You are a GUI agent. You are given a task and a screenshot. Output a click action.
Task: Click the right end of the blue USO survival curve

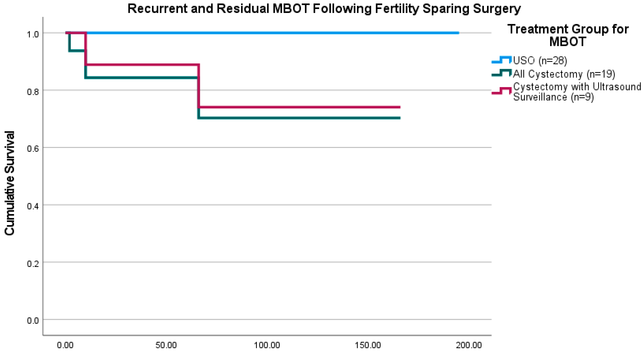point(458,33)
